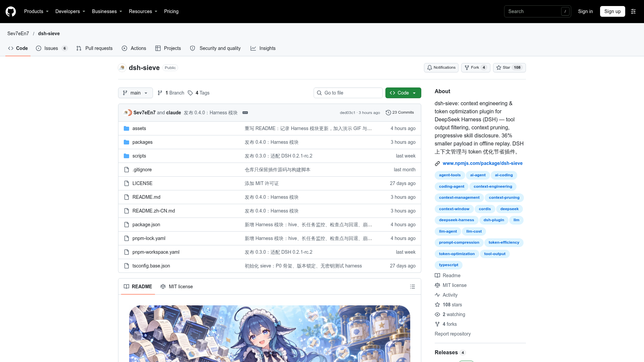Open the README.zh-CN.md file

click(154, 211)
